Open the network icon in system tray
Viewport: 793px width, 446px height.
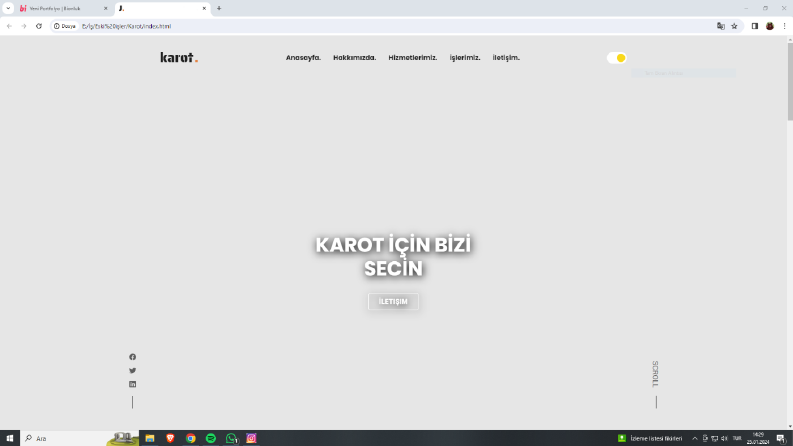(715, 438)
